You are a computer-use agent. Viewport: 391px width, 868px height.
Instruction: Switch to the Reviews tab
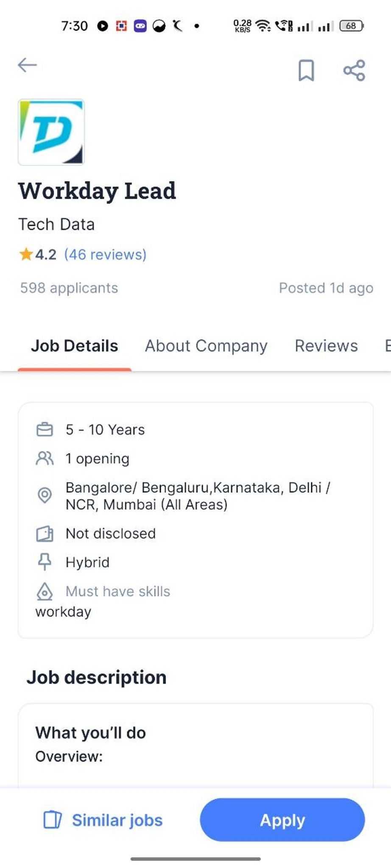click(x=326, y=346)
